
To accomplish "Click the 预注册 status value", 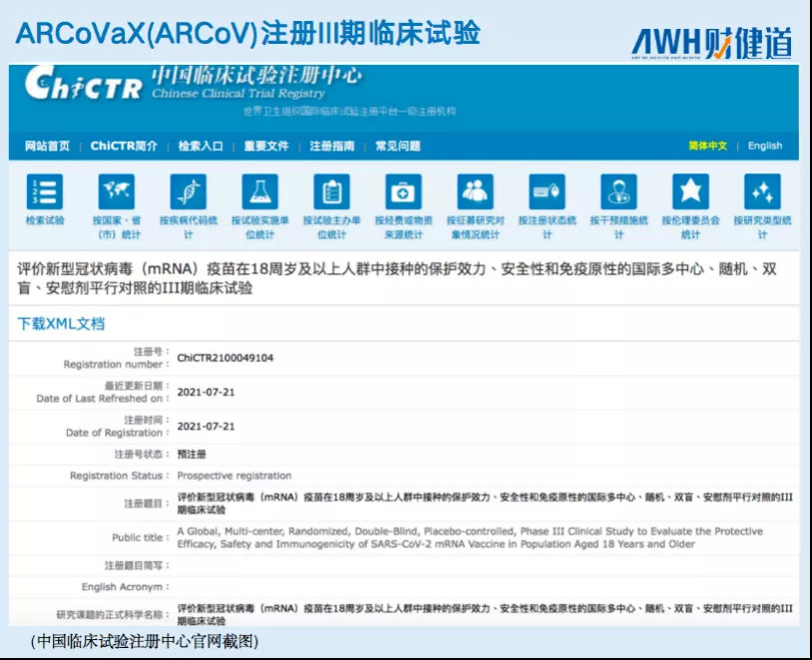I will point(192,455).
